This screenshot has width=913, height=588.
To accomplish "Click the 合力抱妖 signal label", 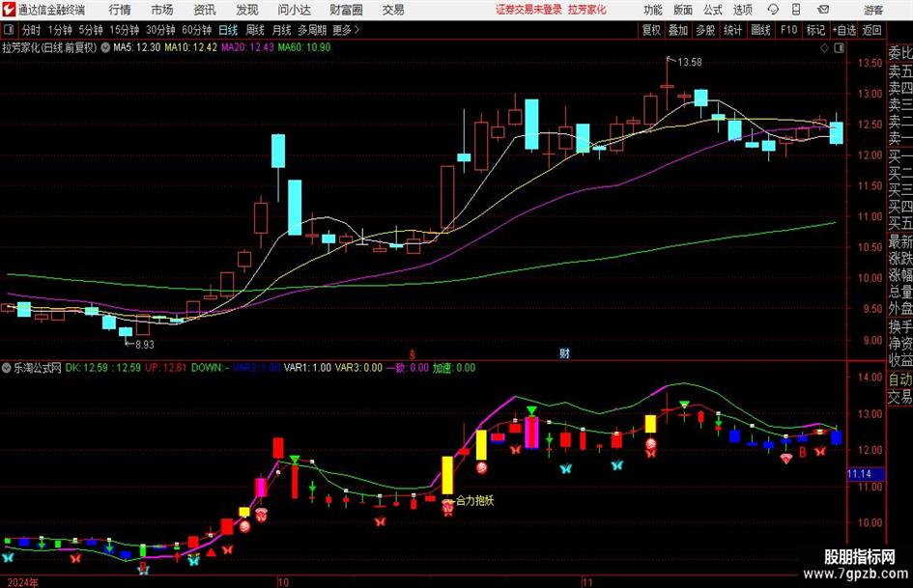I will tap(475, 500).
